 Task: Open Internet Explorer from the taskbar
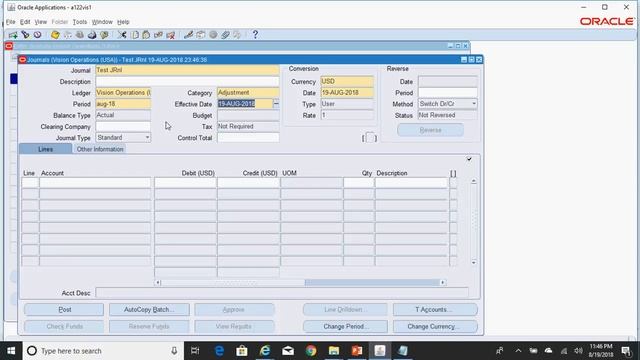click(x=265, y=351)
